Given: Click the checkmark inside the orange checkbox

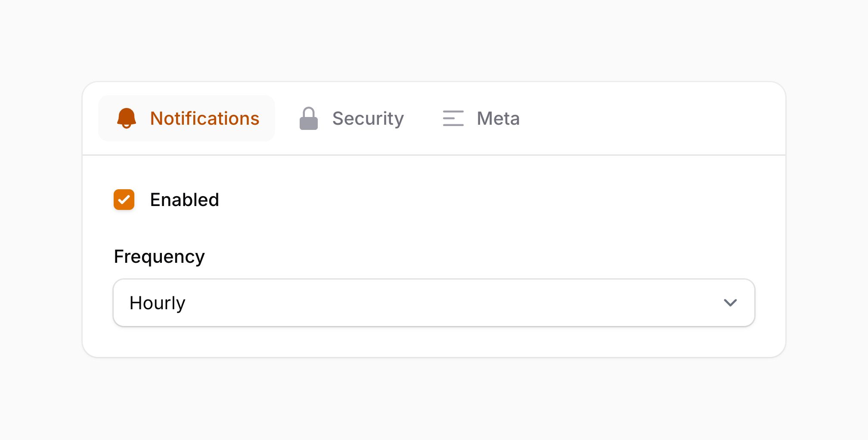Looking at the screenshot, I should pyautogui.click(x=124, y=200).
